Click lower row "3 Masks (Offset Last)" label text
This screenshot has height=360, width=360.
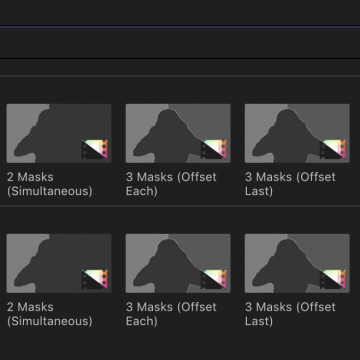(x=290, y=314)
